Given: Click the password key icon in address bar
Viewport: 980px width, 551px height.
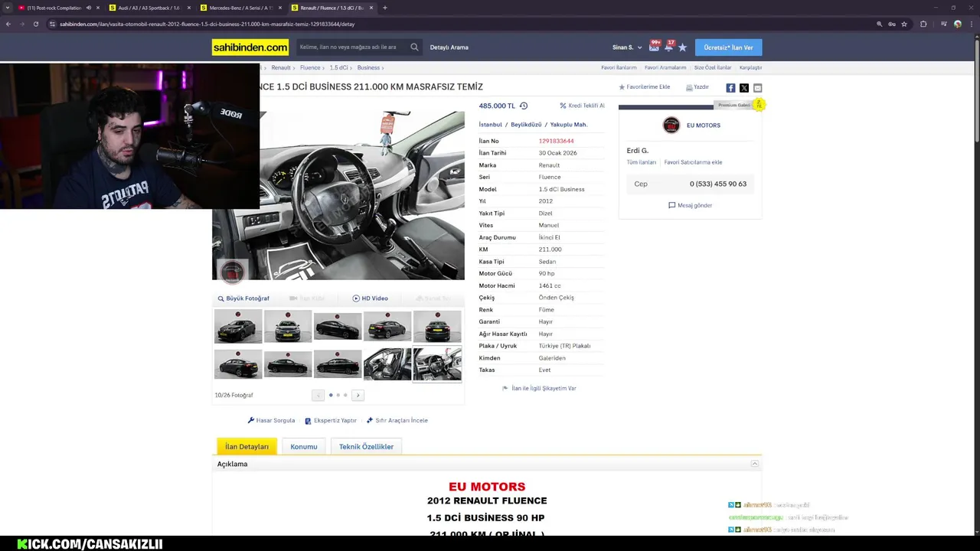Looking at the screenshot, I should tap(892, 24).
